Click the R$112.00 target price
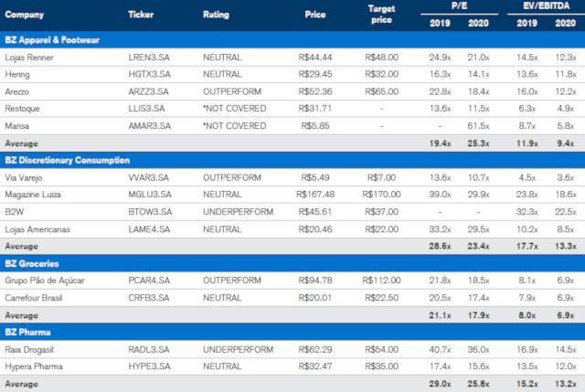The height and width of the screenshot is (392, 585). pos(381,281)
